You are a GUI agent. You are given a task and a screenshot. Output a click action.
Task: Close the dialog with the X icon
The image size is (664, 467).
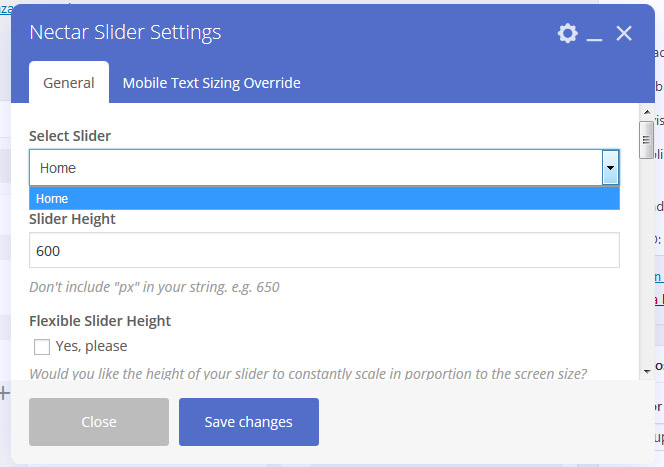click(624, 33)
